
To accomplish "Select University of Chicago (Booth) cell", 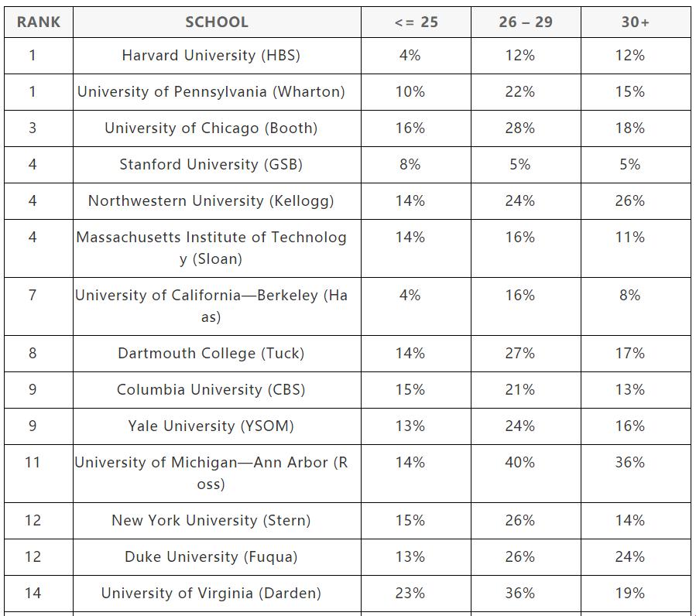I will 217,128.
